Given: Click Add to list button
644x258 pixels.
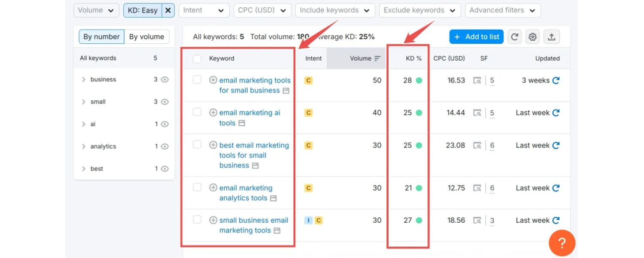Looking at the screenshot, I should [x=477, y=37].
